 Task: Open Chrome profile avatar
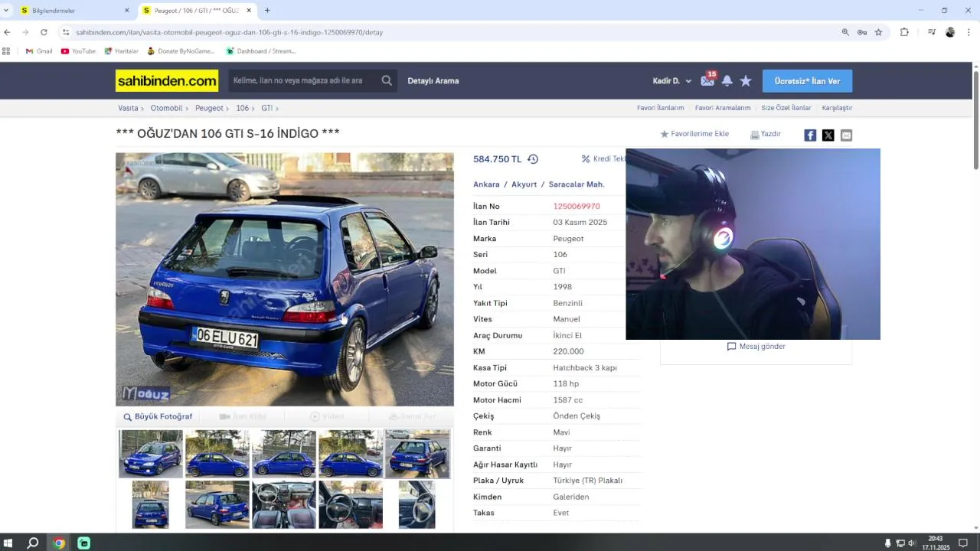(x=950, y=32)
